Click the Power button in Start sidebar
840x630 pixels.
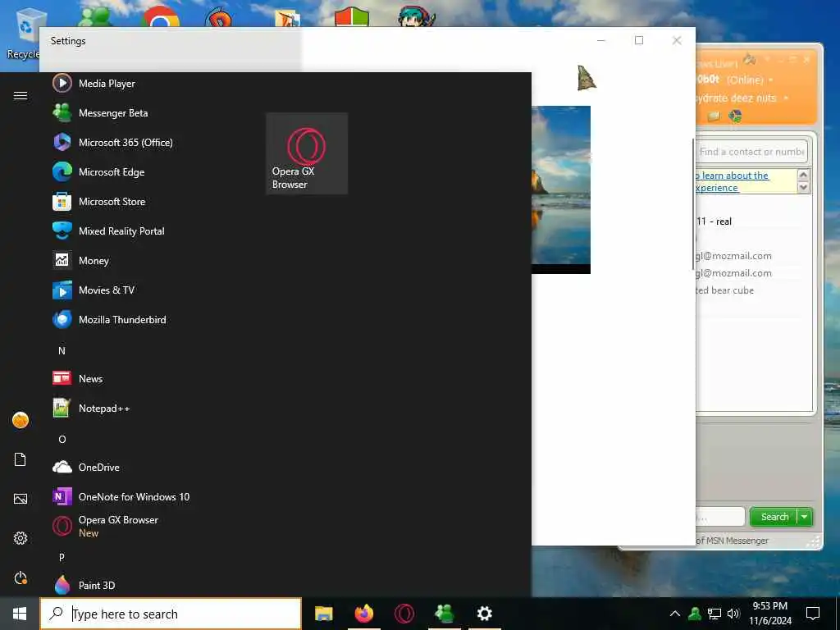[x=21, y=577]
